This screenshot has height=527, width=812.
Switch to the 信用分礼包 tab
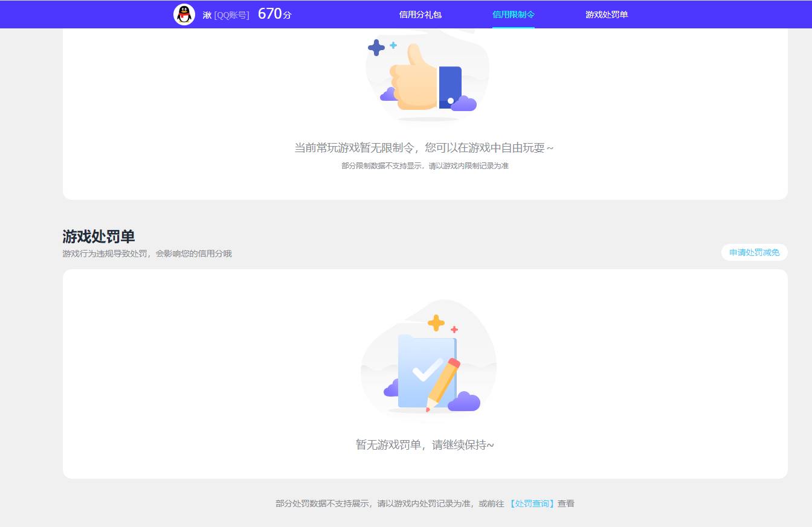coord(419,14)
